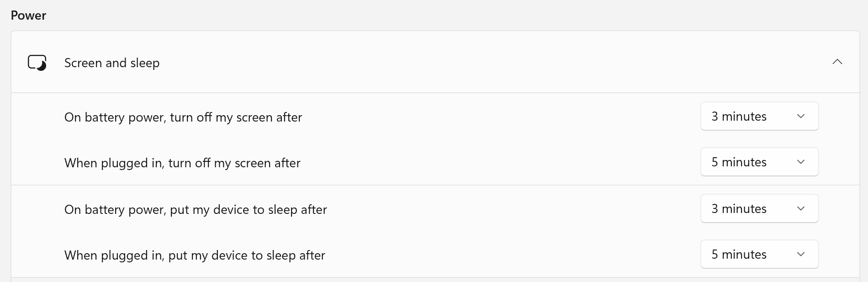Select the '5 minutes' value for plugged-in sleep
The image size is (868, 282).
[739, 255]
